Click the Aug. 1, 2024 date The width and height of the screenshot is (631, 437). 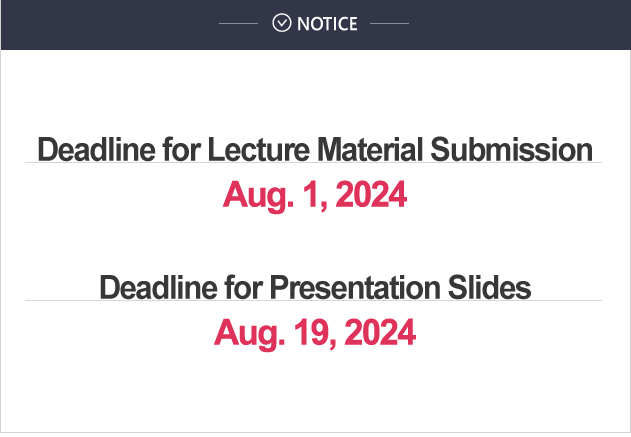click(x=315, y=195)
